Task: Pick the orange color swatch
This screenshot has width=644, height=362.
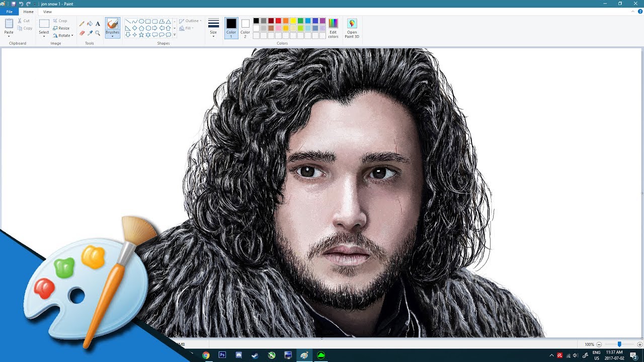Action: 286,21
